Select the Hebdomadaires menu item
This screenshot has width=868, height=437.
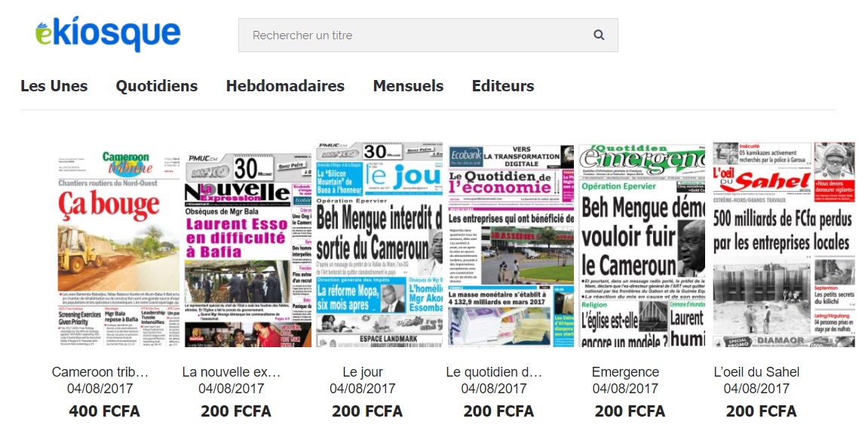coord(285,86)
